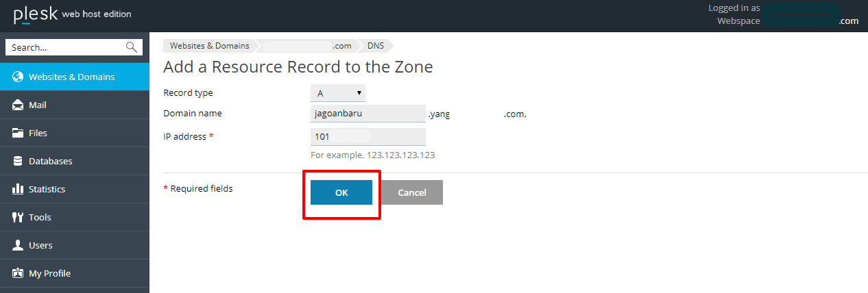Open the Record type dropdown

[x=338, y=93]
